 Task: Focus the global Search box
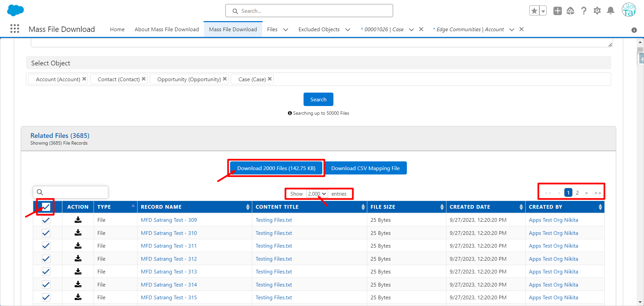(309, 11)
